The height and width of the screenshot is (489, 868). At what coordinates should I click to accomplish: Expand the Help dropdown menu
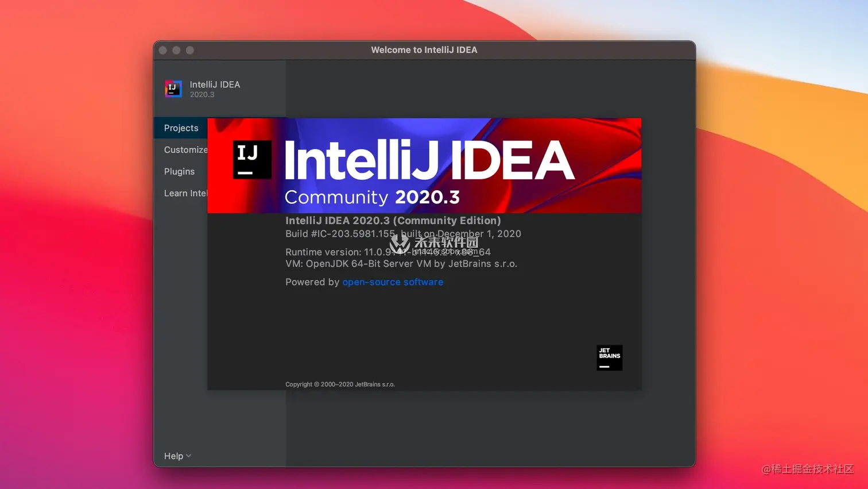tap(177, 456)
